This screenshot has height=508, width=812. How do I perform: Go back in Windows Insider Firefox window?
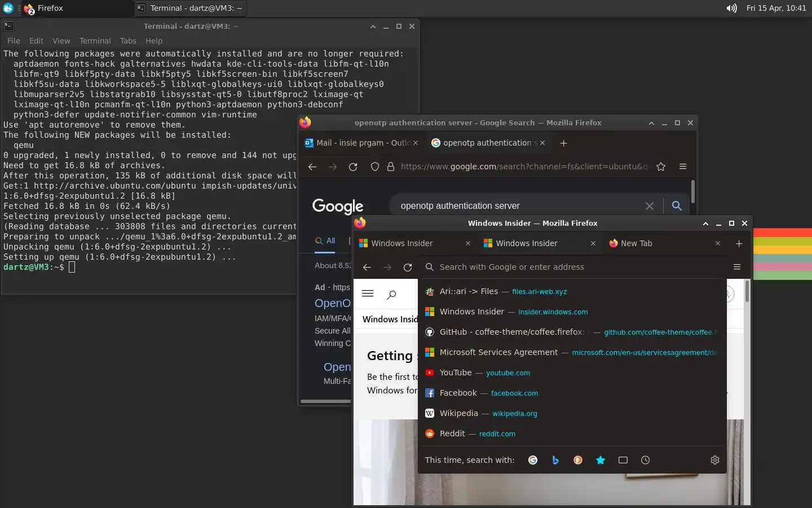367,267
